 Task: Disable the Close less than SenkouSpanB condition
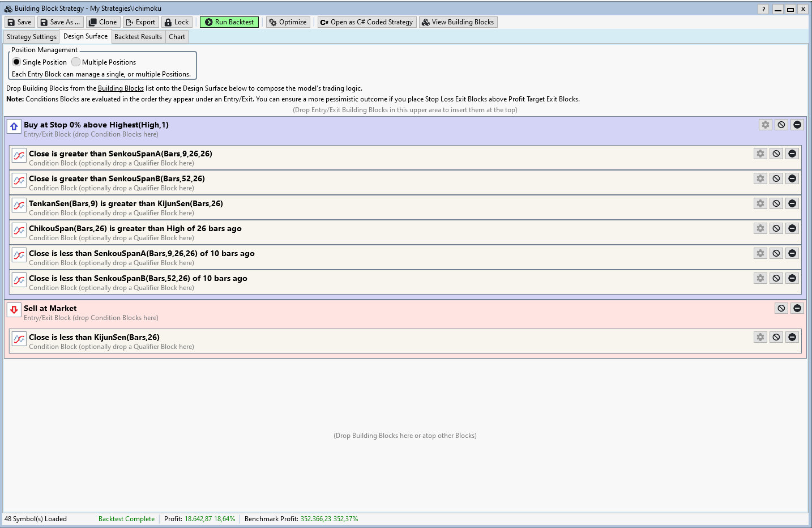pos(776,278)
